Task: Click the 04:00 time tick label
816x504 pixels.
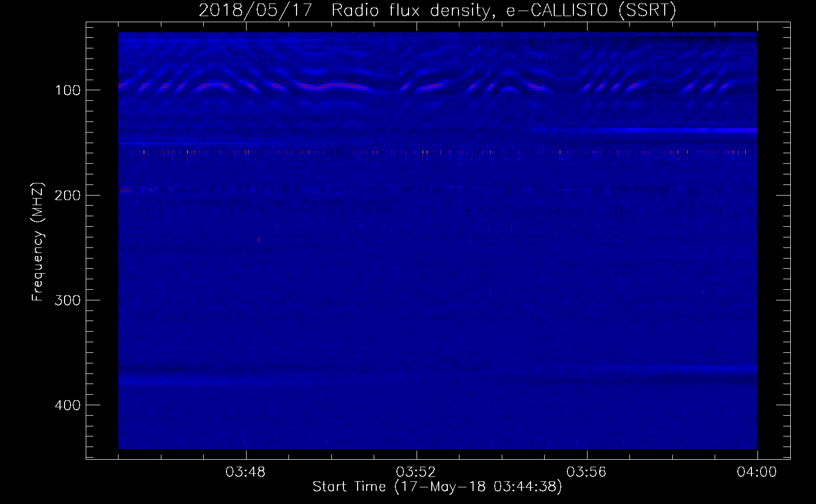Action: pos(757,472)
